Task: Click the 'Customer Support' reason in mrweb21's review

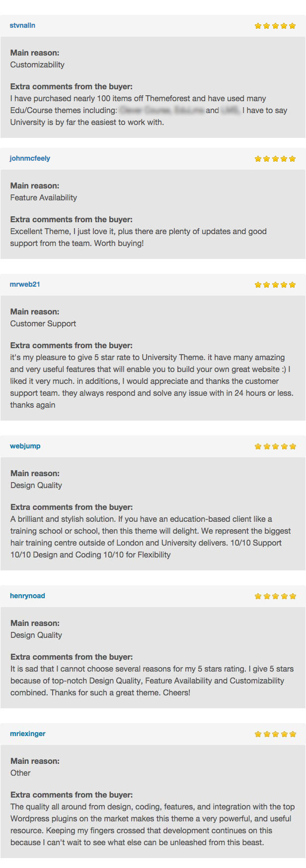Action: point(43,323)
